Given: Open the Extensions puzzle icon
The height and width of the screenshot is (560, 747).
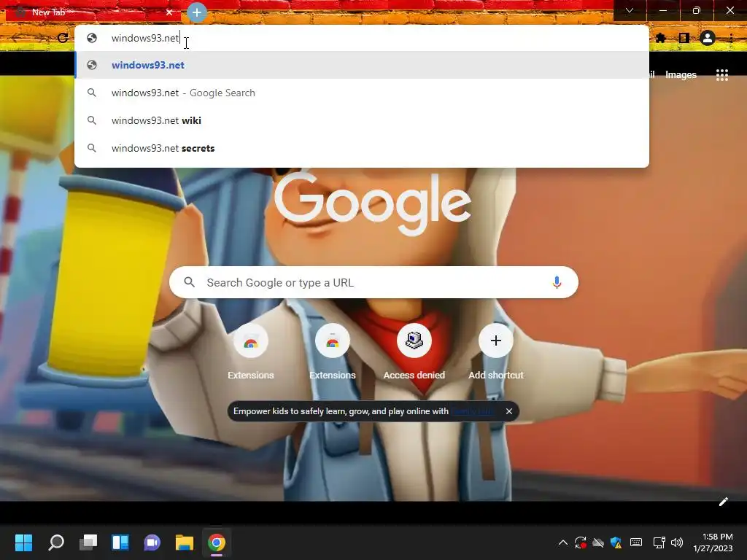Looking at the screenshot, I should 660,38.
